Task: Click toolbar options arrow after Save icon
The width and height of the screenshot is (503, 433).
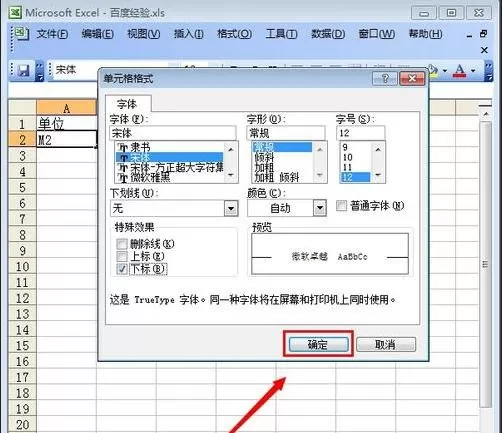Action: pyautogui.click(x=39, y=71)
